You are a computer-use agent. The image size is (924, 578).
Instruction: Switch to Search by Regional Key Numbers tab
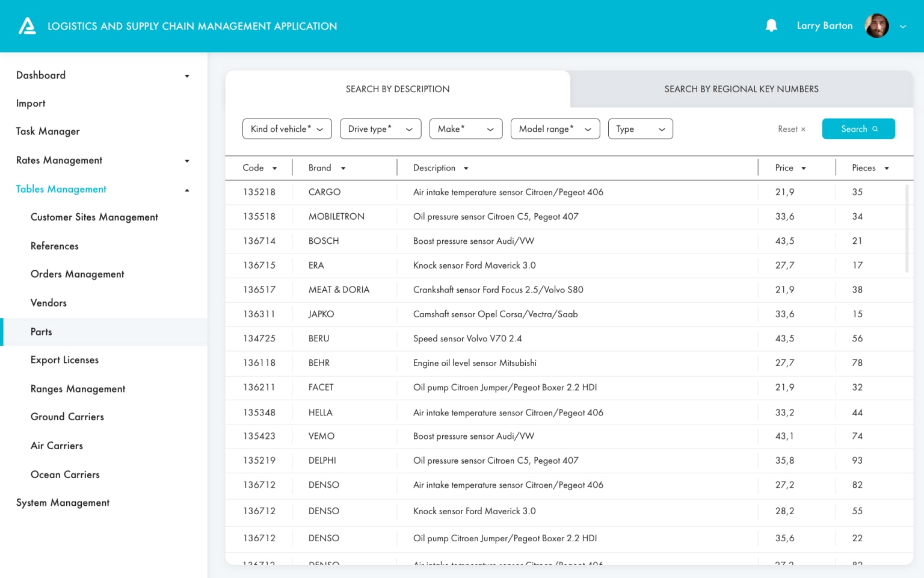[741, 89]
